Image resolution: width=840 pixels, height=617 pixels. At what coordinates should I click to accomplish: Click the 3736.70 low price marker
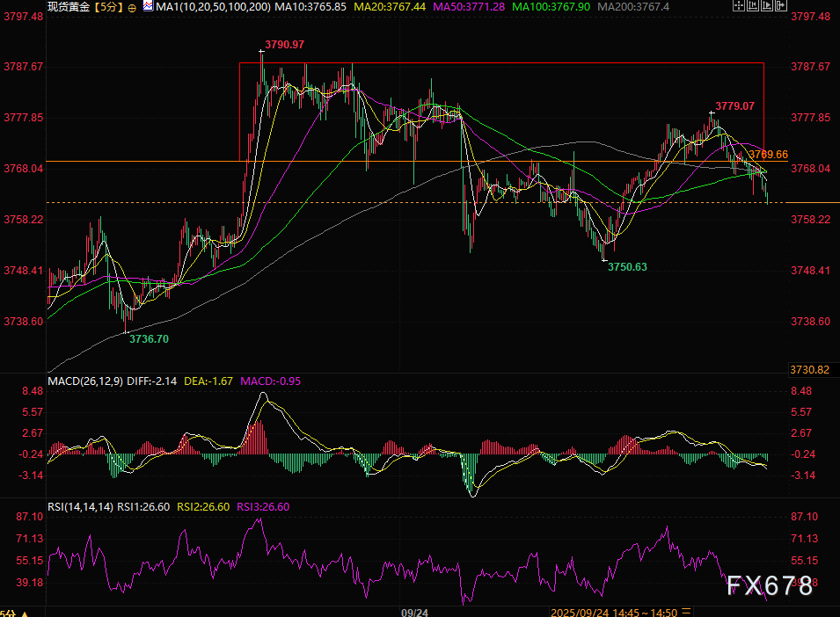pyautogui.click(x=149, y=338)
